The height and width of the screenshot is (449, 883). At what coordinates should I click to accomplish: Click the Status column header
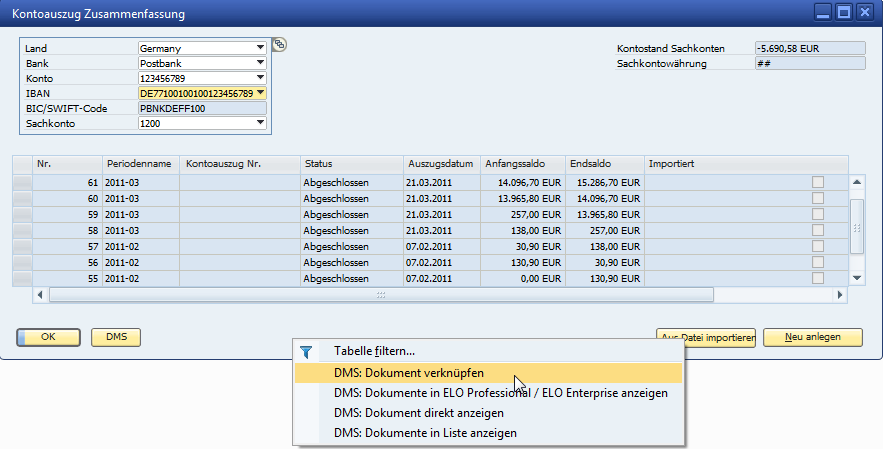pyautogui.click(x=352, y=164)
